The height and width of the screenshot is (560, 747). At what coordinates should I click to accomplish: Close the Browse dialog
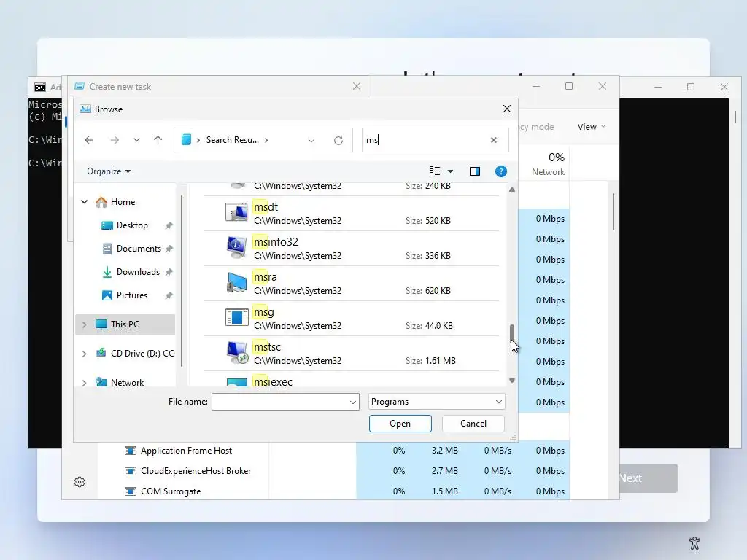point(507,109)
